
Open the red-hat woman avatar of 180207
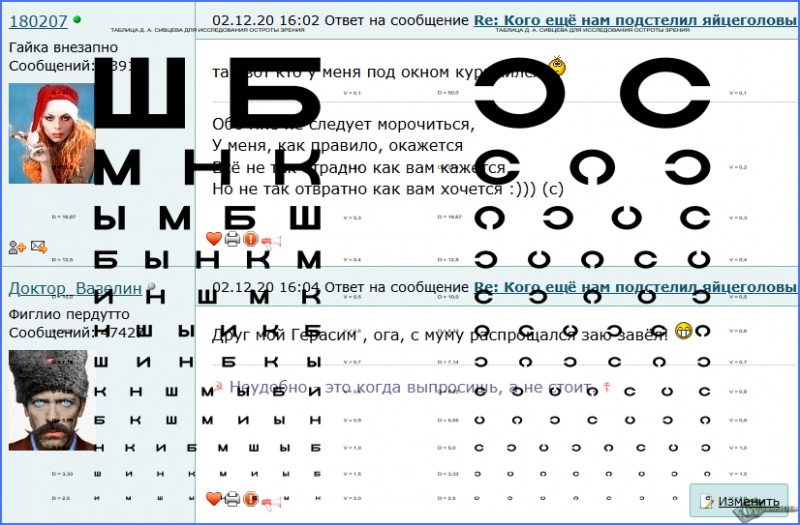coord(52,134)
